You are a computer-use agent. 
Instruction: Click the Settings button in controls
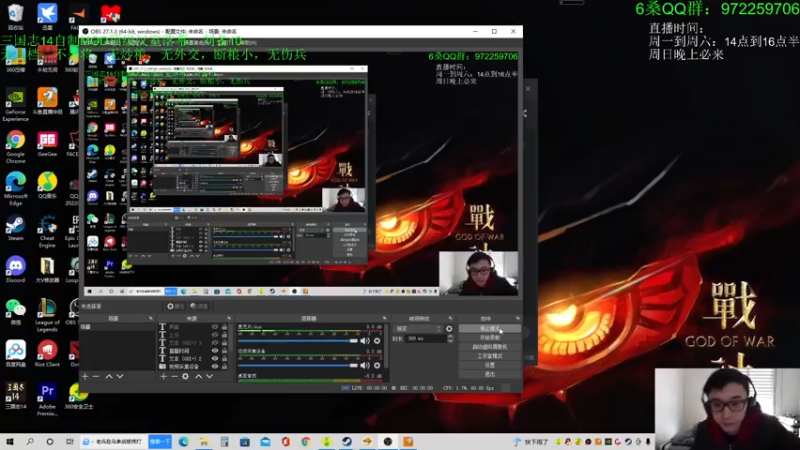pyautogui.click(x=490, y=365)
